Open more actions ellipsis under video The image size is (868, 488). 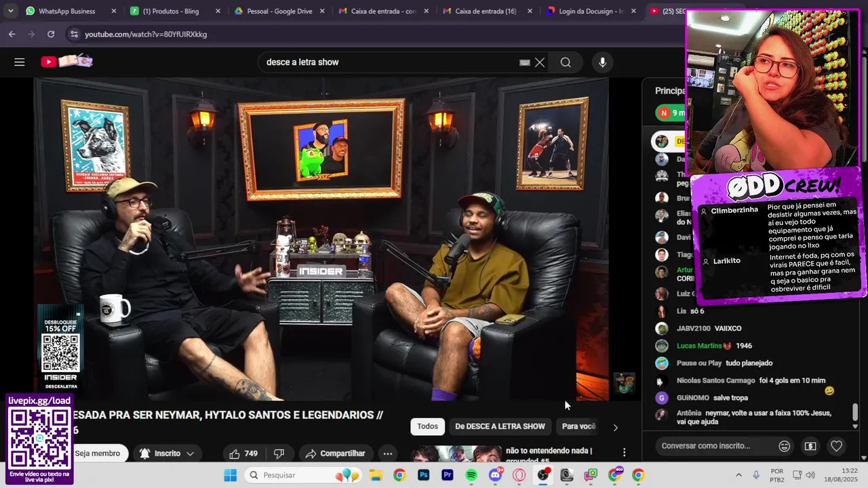coord(387,453)
